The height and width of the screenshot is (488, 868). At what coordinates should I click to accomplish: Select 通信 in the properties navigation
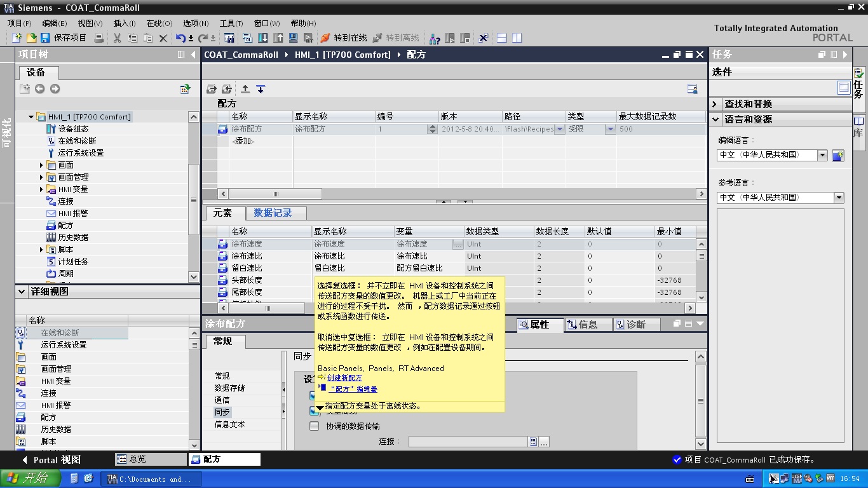222,400
